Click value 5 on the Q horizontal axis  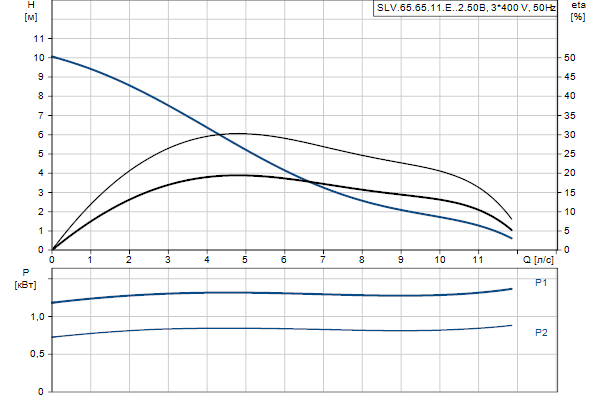tap(246, 259)
